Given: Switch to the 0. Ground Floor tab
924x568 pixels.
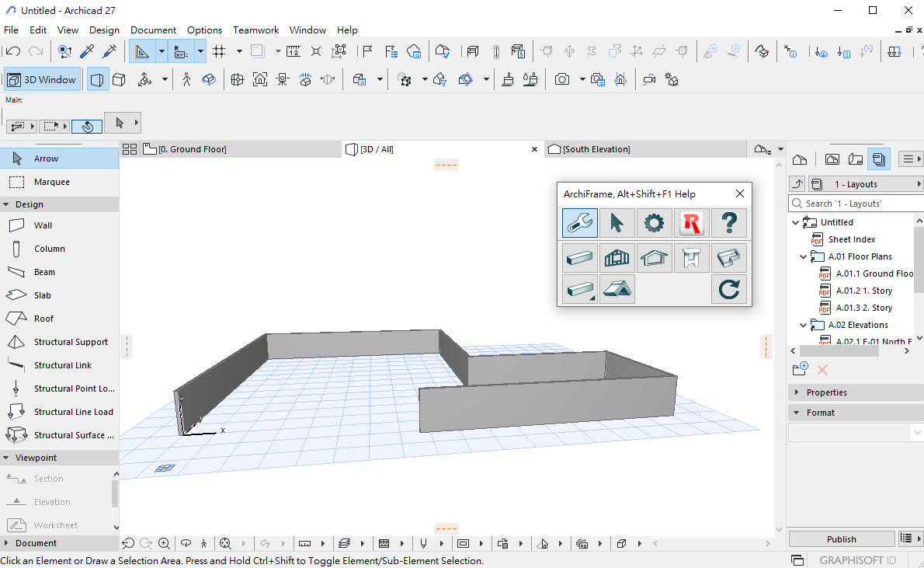Looking at the screenshot, I should (241, 149).
